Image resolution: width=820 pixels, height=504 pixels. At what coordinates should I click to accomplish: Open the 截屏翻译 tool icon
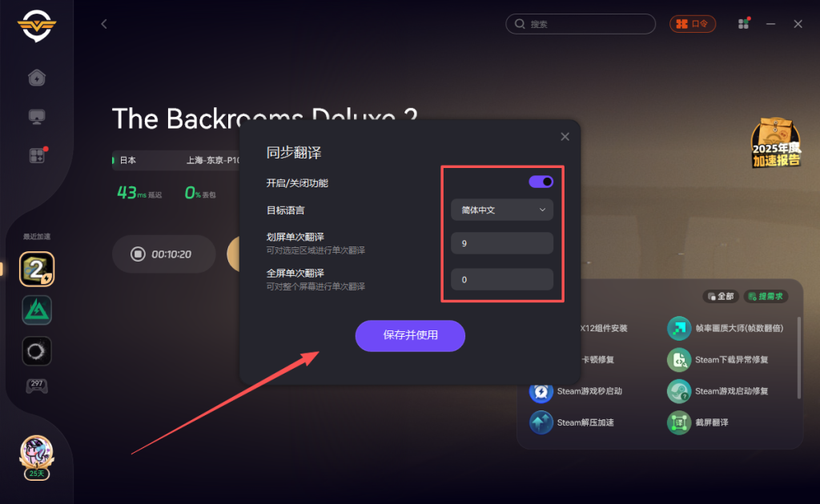click(x=679, y=422)
